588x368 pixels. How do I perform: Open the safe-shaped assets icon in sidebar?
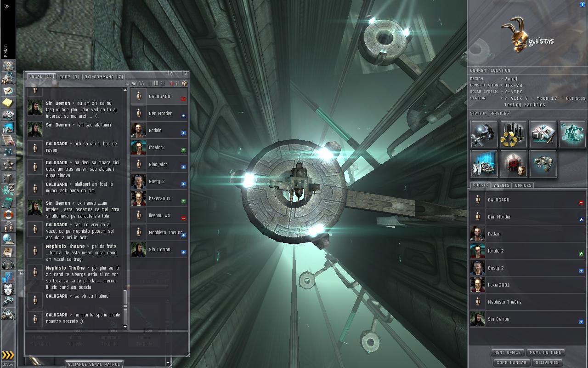tap(8, 177)
